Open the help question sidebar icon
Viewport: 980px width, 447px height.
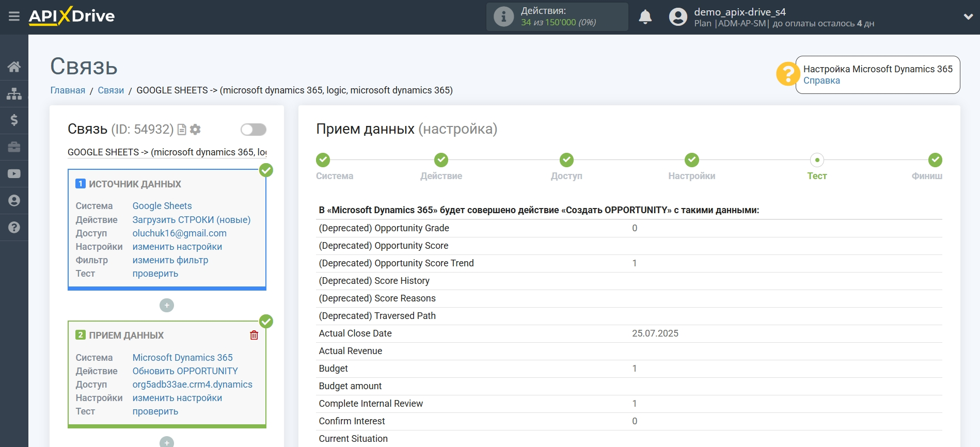click(x=14, y=228)
